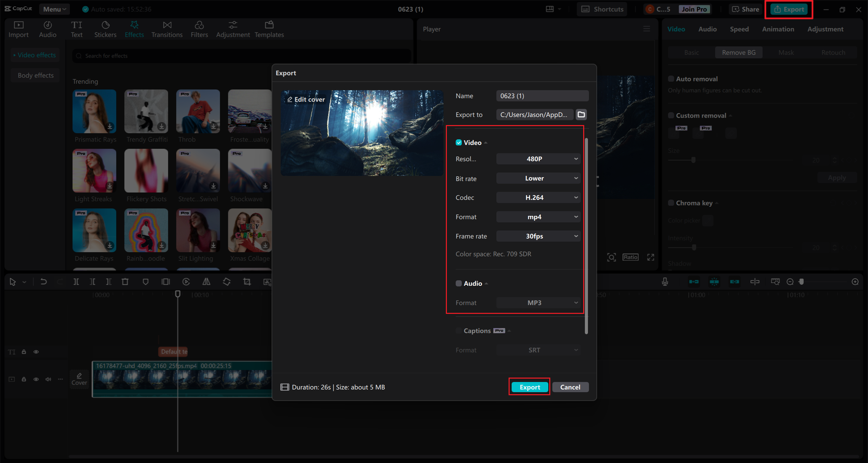Click the mirror flip icon in the timeline toolbar
This screenshot has height=463, width=868.
pos(206,282)
